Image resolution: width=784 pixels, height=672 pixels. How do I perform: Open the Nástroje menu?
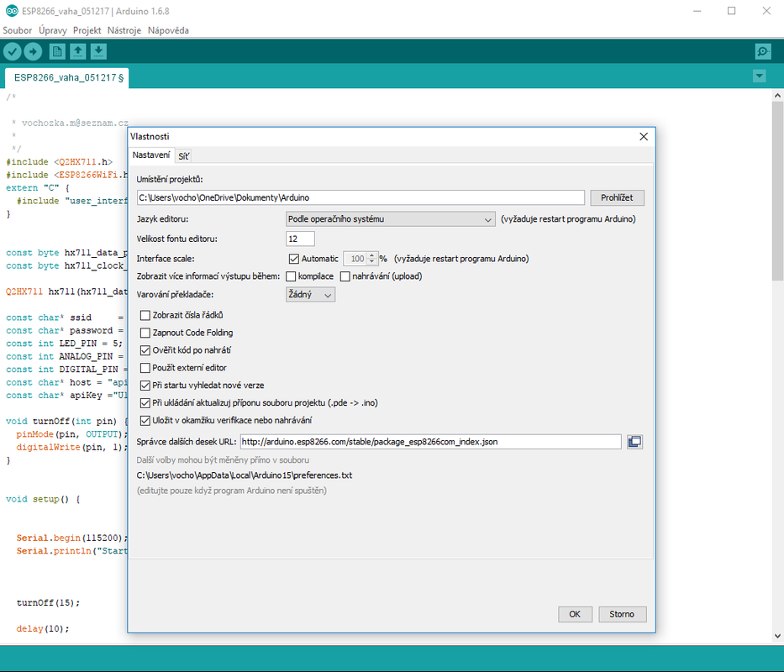tap(124, 30)
